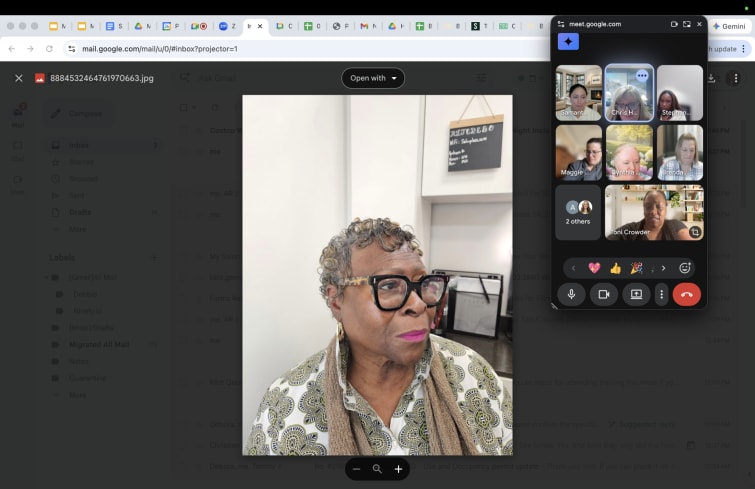This screenshot has height=489, width=755.
Task: Close the image preview with X
Action: pyautogui.click(x=18, y=78)
